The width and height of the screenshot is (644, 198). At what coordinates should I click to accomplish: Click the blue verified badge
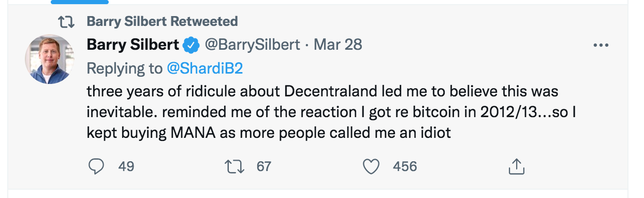click(x=192, y=45)
